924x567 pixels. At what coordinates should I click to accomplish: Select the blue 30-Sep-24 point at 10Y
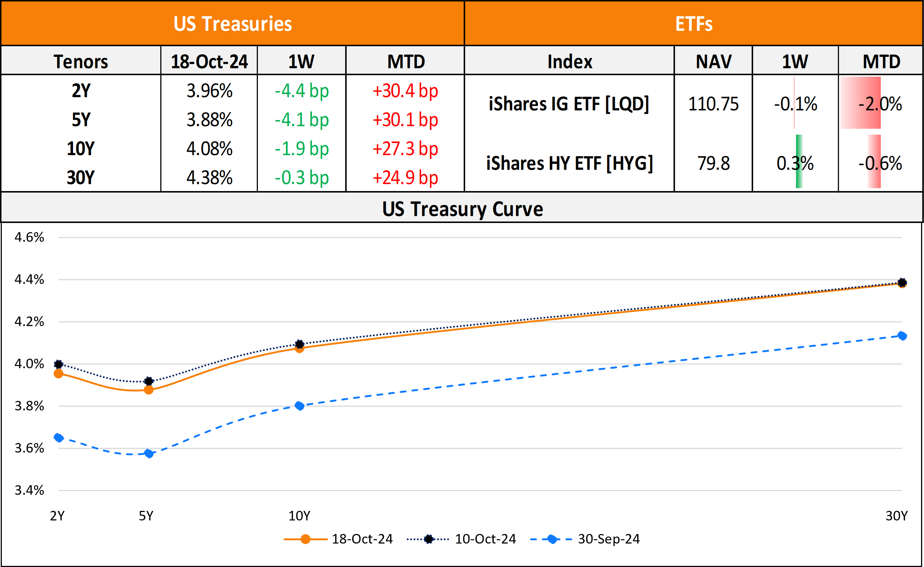point(299,406)
